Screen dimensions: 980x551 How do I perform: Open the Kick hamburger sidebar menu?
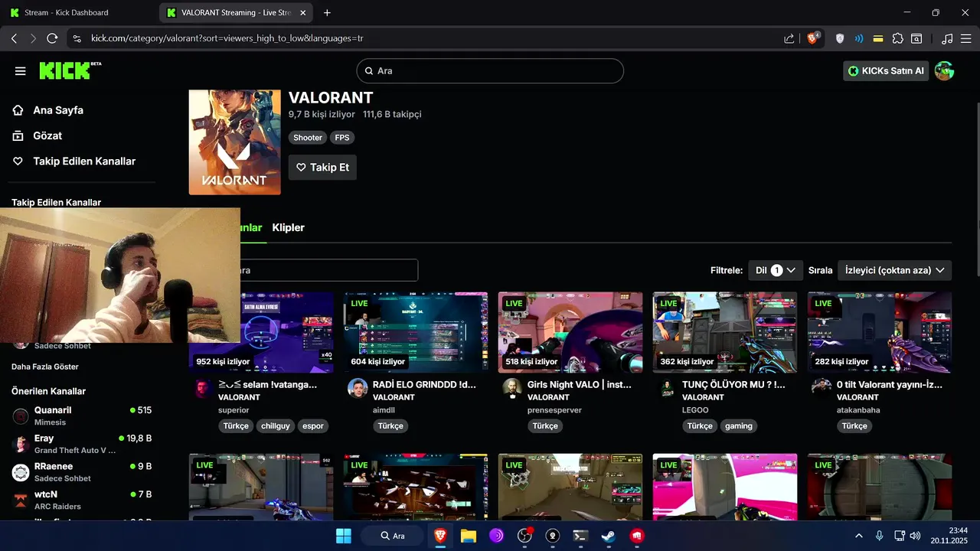click(21, 71)
